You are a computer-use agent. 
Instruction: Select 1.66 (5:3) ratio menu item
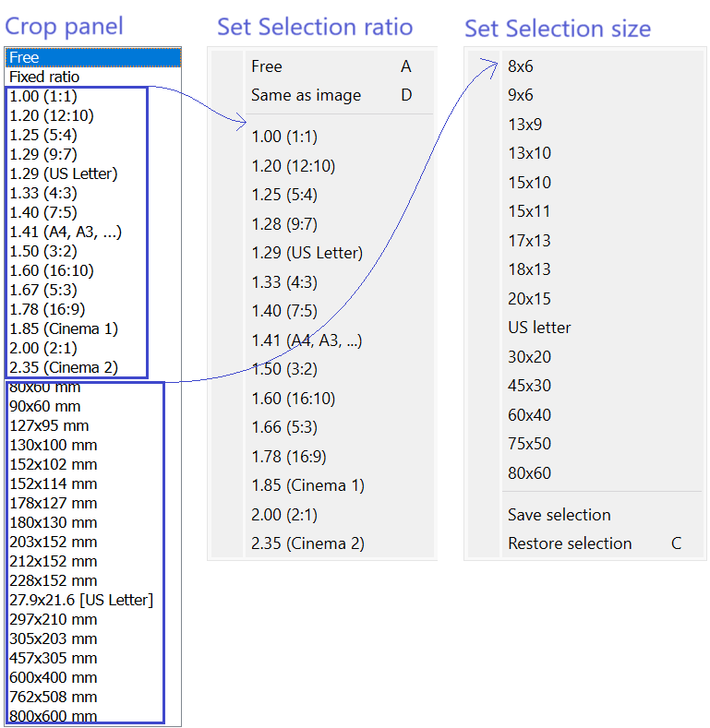(284, 427)
